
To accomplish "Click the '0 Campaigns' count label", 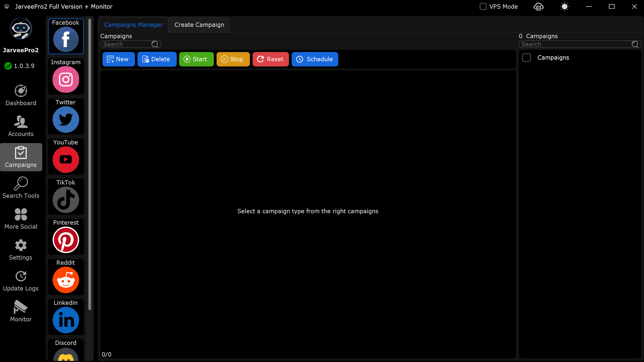I will pos(538,36).
